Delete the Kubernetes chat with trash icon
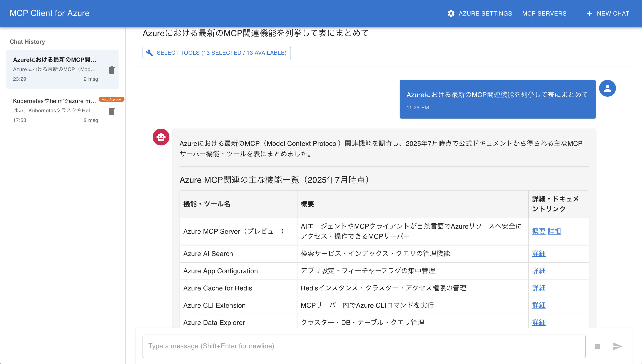Image resolution: width=642 pixels, height=364 pixels. point(112,112)
